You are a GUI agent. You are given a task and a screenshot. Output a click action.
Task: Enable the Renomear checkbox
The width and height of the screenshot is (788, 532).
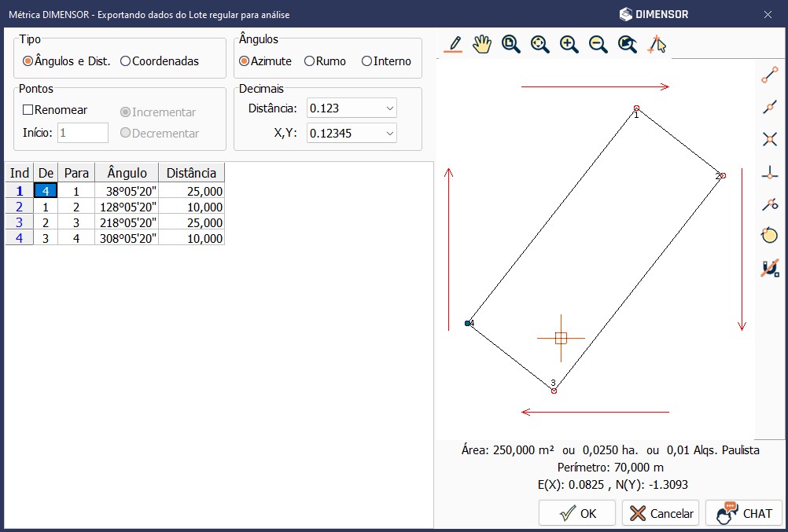(29, 109)
